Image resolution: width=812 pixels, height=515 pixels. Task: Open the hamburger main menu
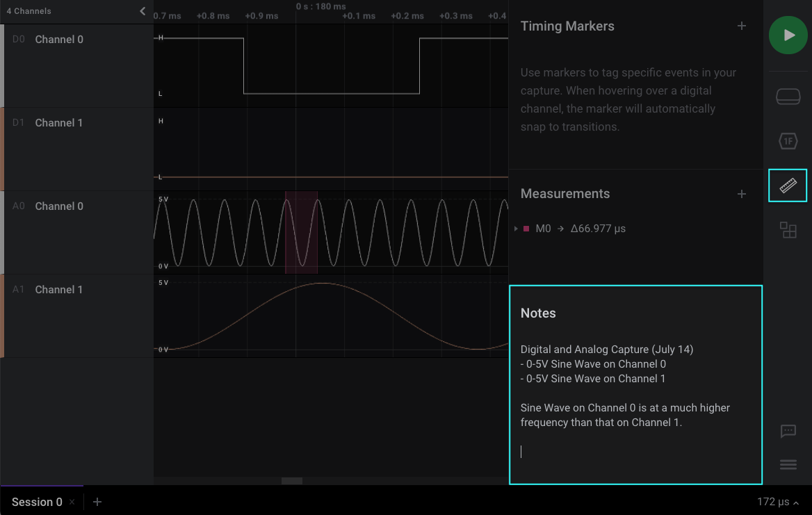tap(788, 465)
